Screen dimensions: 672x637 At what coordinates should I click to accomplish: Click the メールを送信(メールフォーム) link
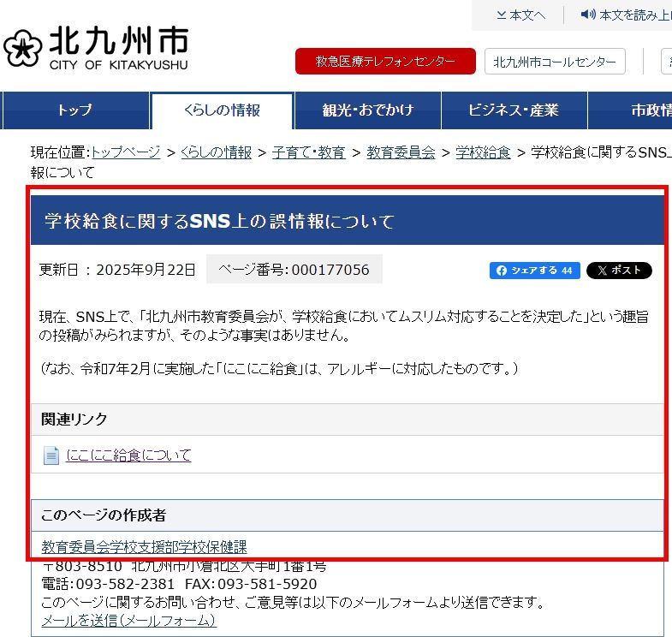coord(128,621)
